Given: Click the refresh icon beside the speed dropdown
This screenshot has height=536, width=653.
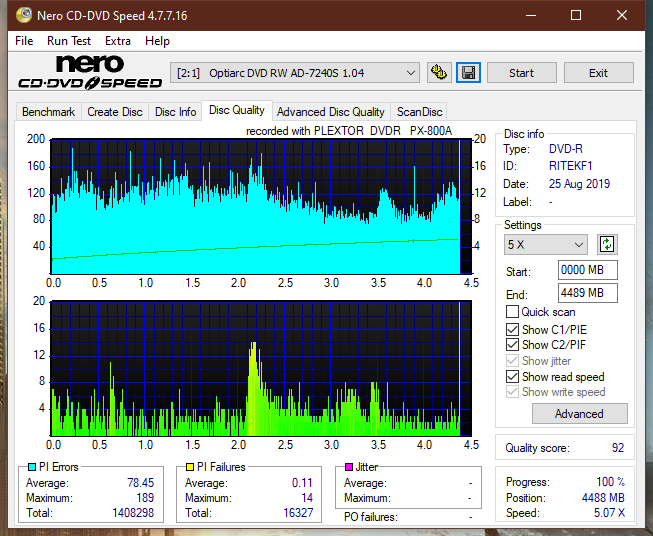Looking at the screenshot, I should pos(607,244).
